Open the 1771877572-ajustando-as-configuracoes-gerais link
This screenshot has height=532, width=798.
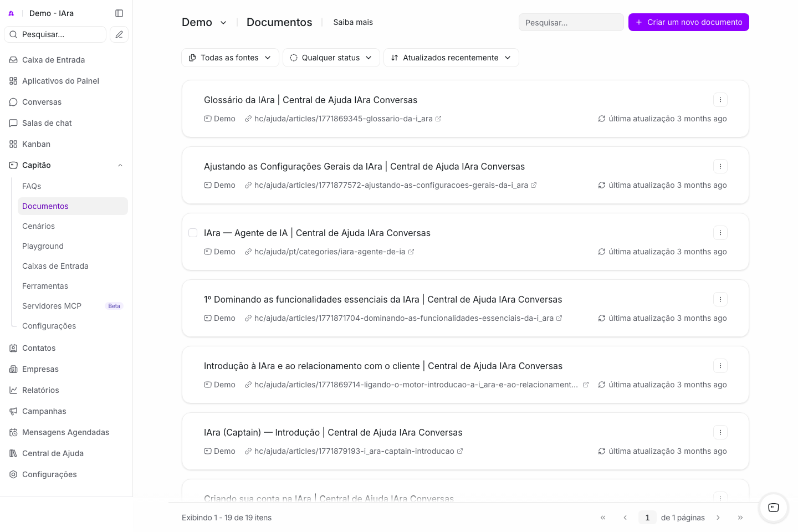point(391,185)
